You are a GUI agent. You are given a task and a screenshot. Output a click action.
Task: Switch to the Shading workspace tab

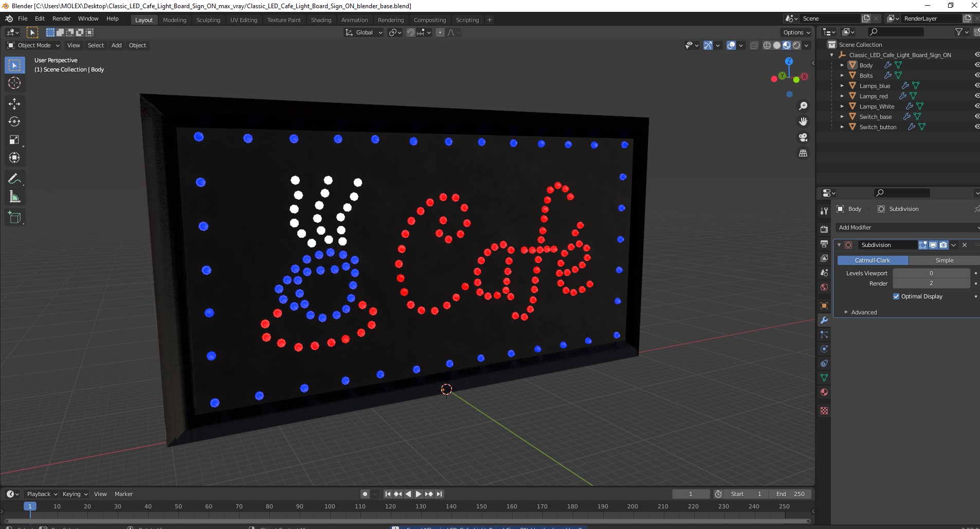pos(321,20)
